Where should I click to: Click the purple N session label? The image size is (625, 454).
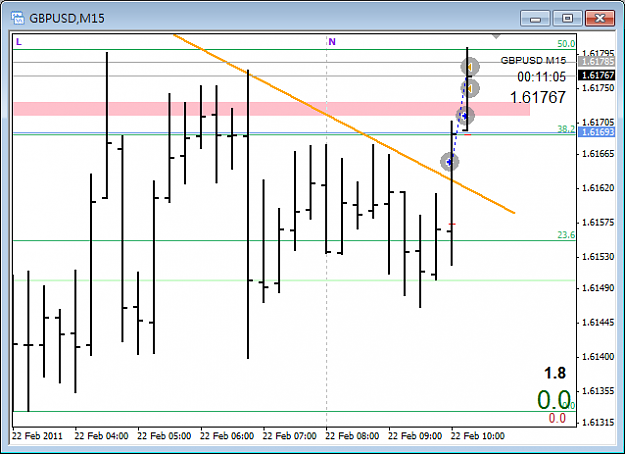(x=332, y=42)
